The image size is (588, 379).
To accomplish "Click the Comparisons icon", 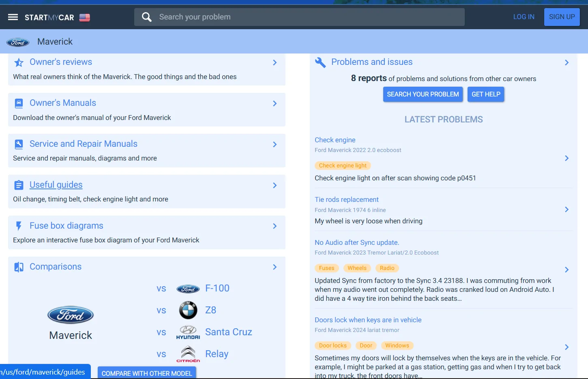I will pyautogui.click(x=19, y=267).
